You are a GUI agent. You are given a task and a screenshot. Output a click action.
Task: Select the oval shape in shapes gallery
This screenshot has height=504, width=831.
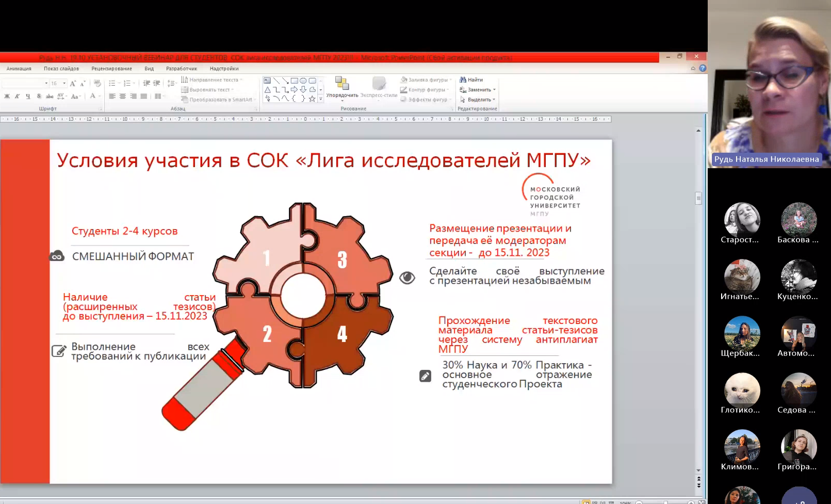click(303, 80)
